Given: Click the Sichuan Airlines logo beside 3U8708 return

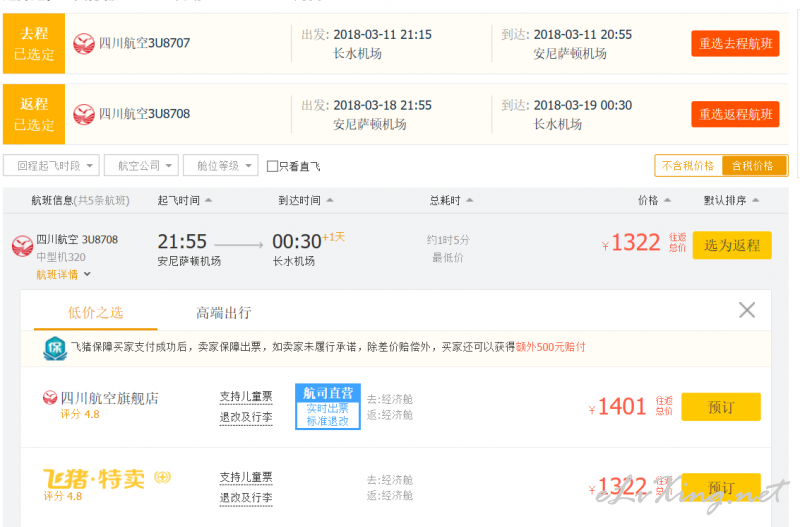Looking at the screenshot, I should (84, 114).
